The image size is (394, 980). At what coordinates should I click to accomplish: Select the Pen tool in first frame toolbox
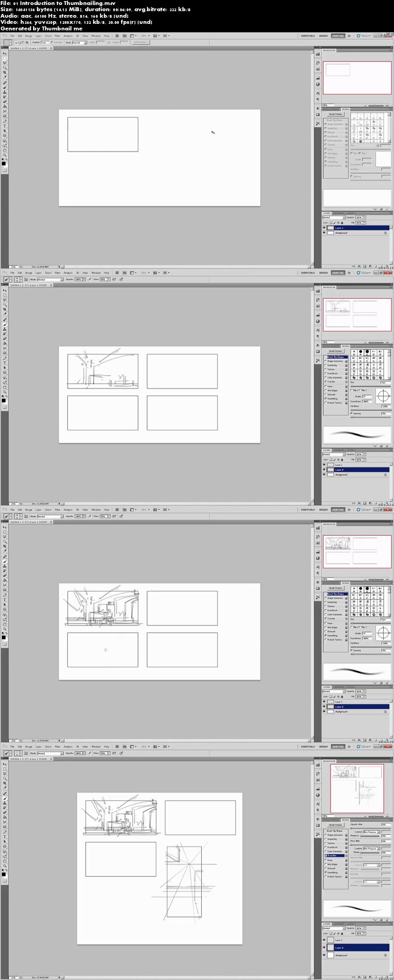pyautogui.click(x=5, y=121)
